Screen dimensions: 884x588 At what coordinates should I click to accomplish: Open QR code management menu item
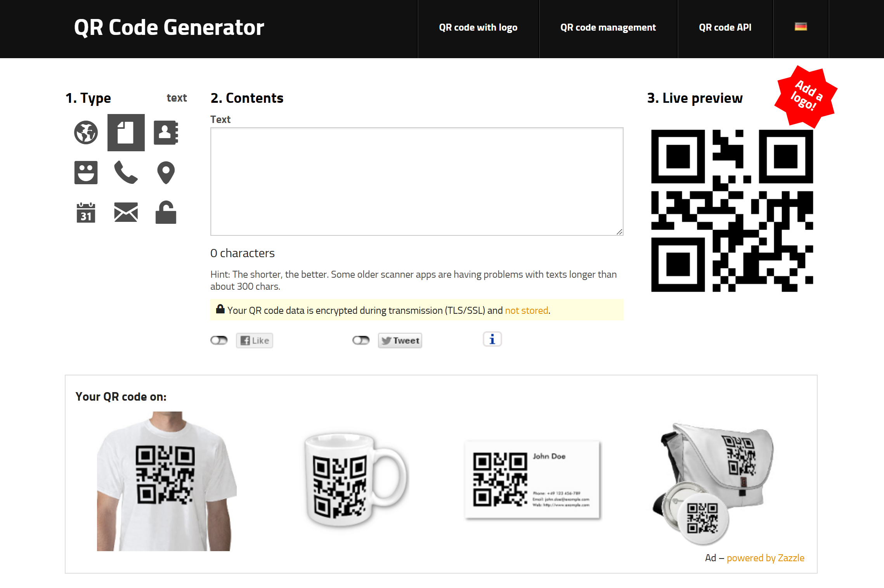[x=608, y=28]
